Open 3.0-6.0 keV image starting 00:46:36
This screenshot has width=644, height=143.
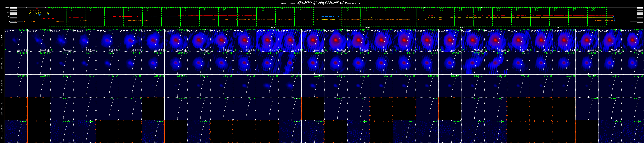pyautogui.click(x=519, y=40)
